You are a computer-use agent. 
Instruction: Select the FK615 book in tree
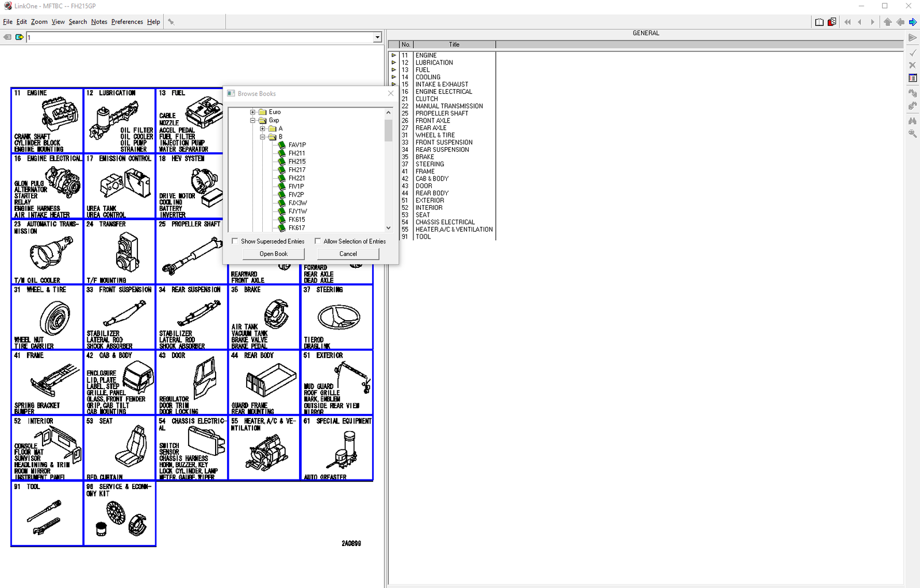pyautogui.click(x=297, y=220)
